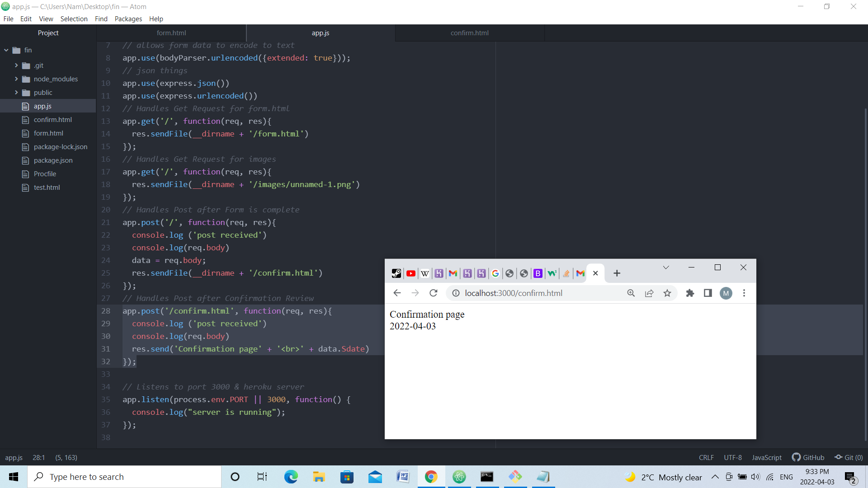Click cursor position 28:1 in status bar
The image size is (868, 488).
pyautogui.click(x=39, y=458)
